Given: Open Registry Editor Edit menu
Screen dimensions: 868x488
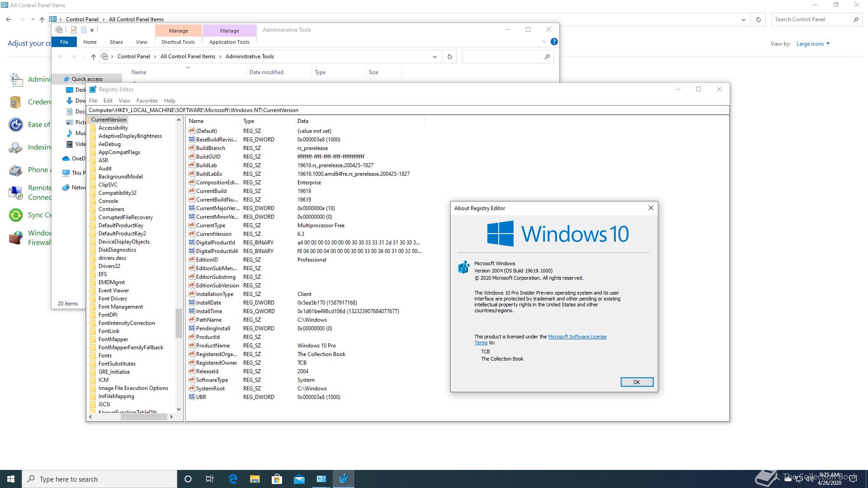Looking at the screenshot, I should pyautogui.click(x=108, y=100).
